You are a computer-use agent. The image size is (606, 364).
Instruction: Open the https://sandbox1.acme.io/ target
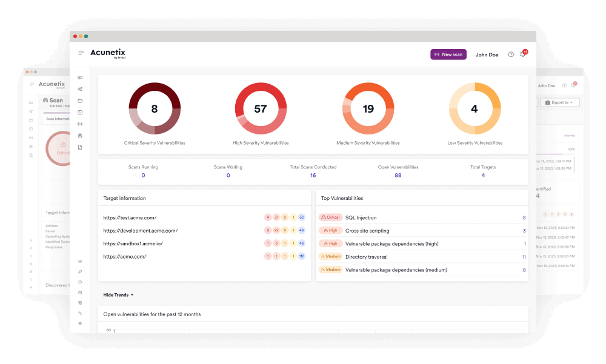133,243
